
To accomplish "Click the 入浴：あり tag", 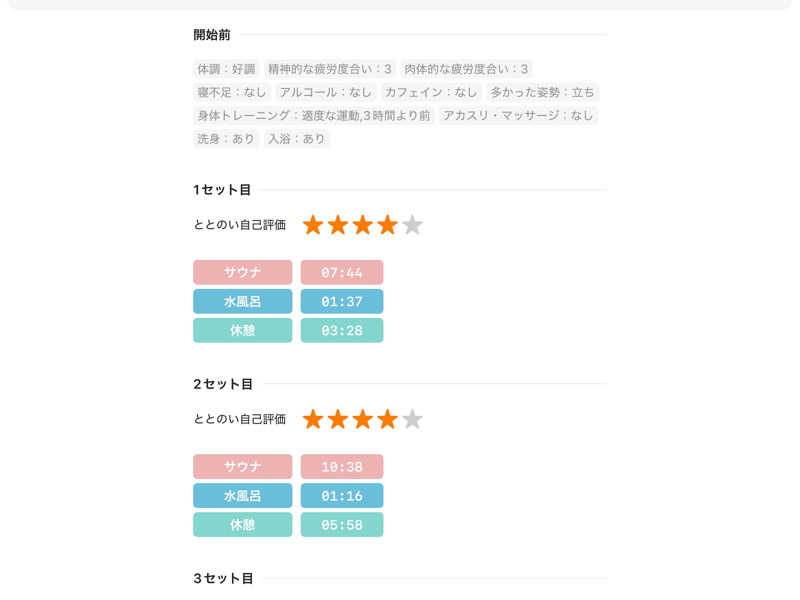I will tap(296, 139).
